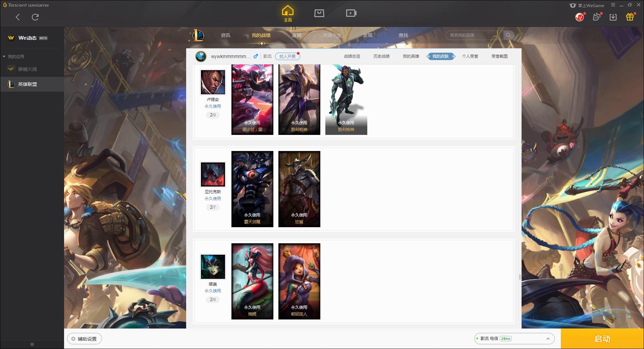
Task: Click the 永久使用 label under 亚托克斯
Action: coord(213,199)
